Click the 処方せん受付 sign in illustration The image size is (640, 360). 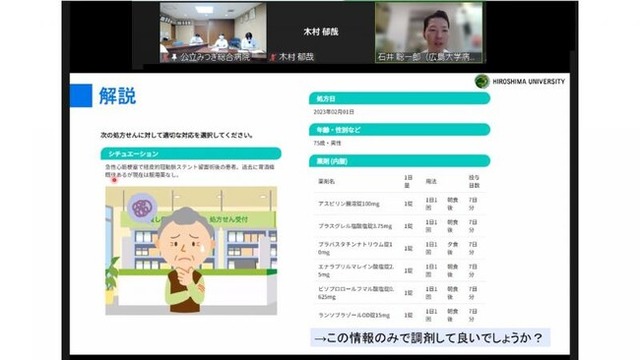point(229,220)
